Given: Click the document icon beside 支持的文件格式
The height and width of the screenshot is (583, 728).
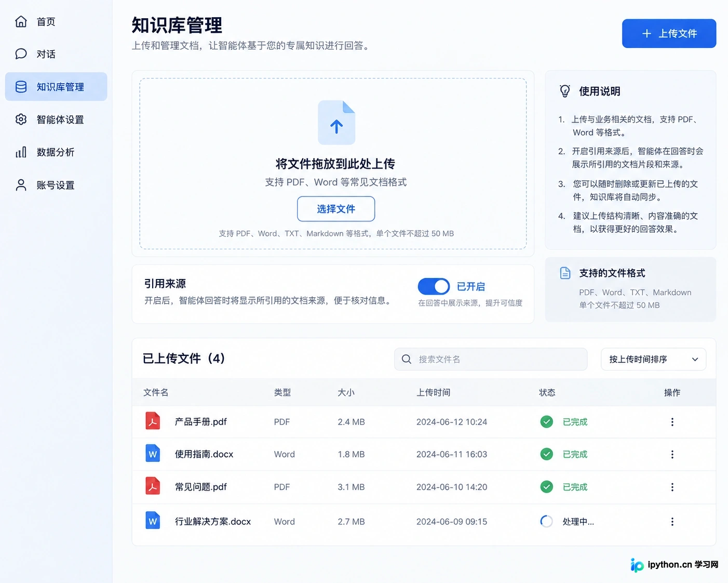Looking at the screenshot, I should pyautogui.click(x=565, y=273).
